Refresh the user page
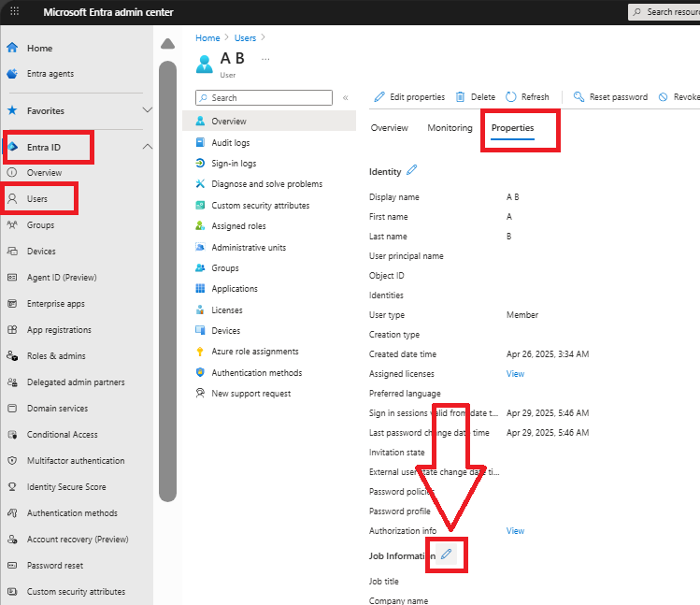 (527, 97)
